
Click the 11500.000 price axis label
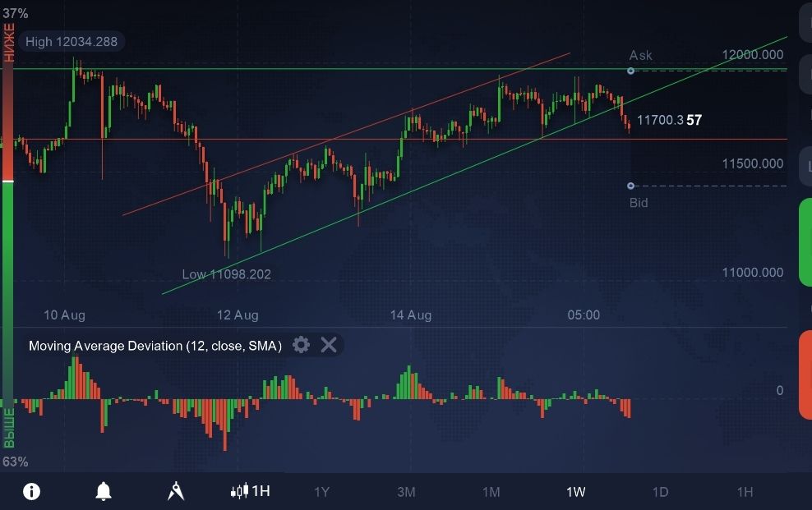point(753,164)
